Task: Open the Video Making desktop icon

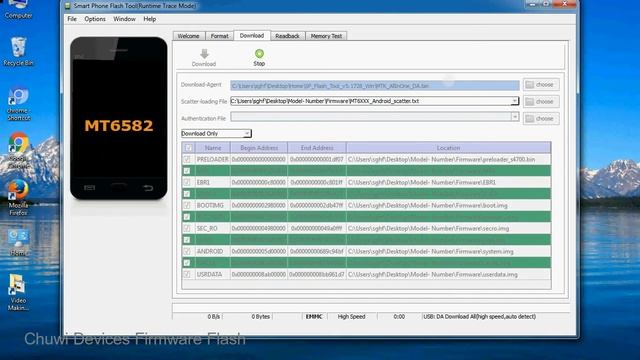Action: coord(18,292)
